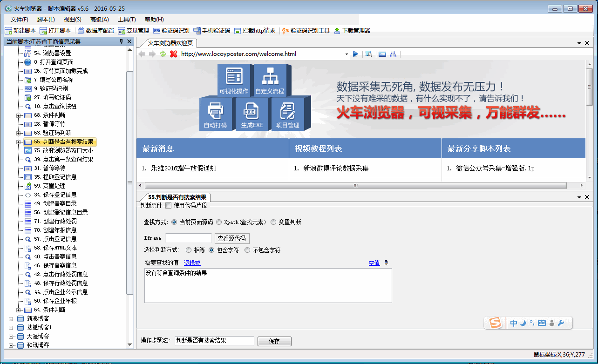Expand the 63. 验证码判断 tree node
The image size is (598, 364).
pyautogui.click(x=19, y=133)
